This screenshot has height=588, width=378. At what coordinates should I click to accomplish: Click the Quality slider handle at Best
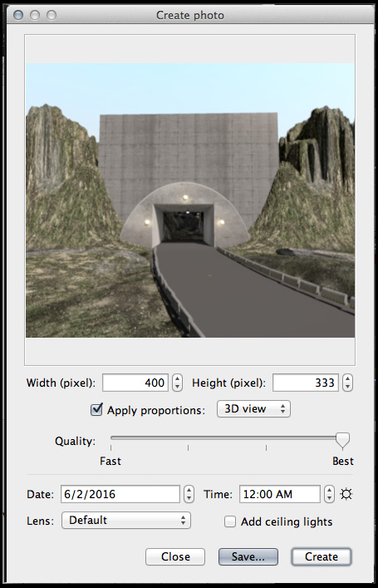tap(342, 440)
